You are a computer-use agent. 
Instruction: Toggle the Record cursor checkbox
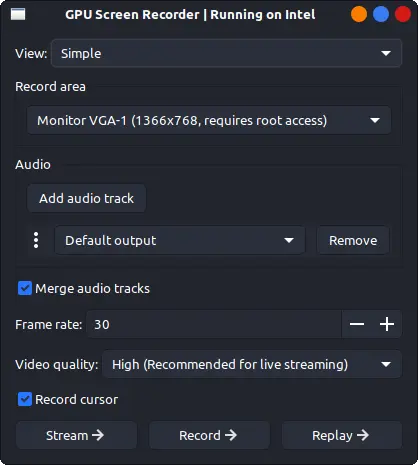pos(25,399)
